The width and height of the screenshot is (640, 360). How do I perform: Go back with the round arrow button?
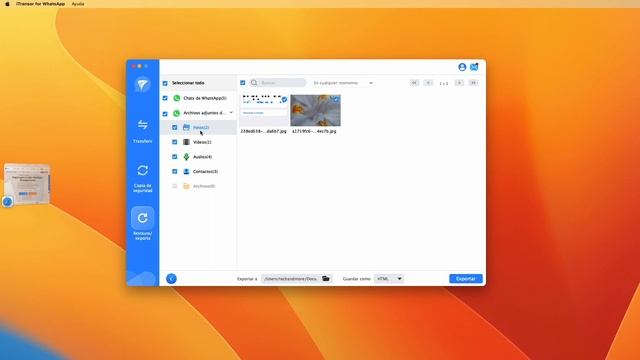171,279
